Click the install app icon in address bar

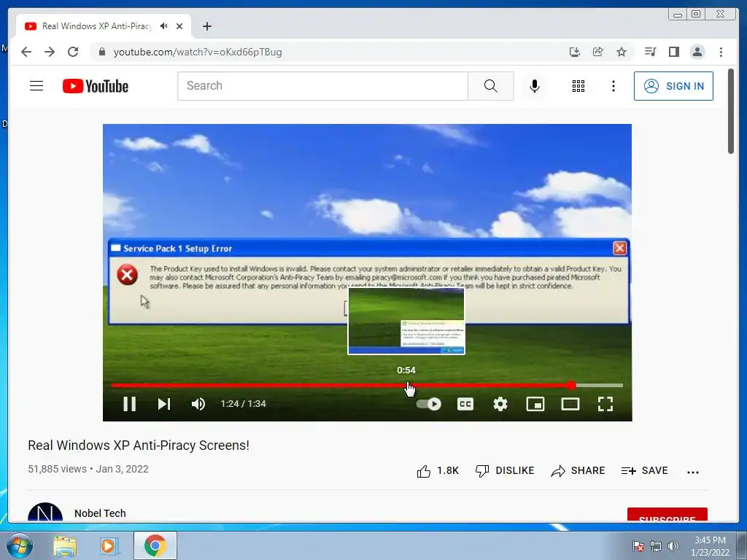click(575, 52)
